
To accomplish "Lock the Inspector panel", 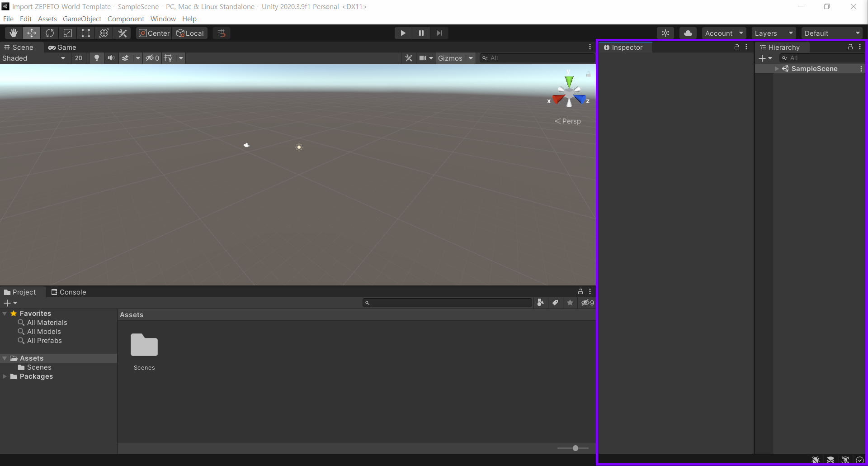I will pos(737,47).
